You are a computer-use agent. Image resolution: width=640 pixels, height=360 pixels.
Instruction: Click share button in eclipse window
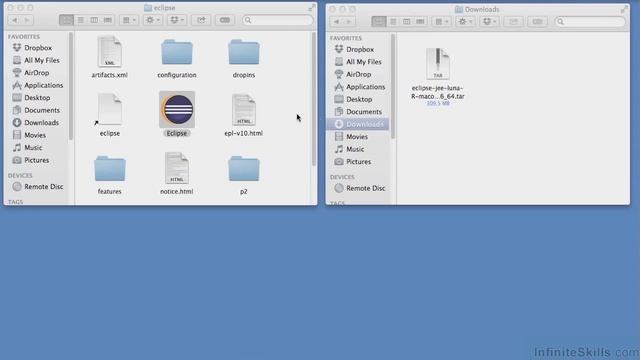click(x=201, y=20)
